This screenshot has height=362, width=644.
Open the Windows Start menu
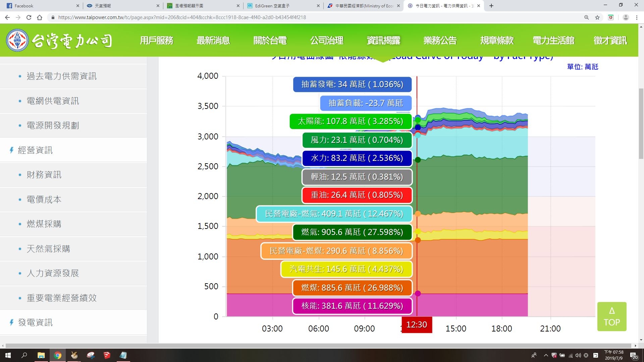coord(8,355)
